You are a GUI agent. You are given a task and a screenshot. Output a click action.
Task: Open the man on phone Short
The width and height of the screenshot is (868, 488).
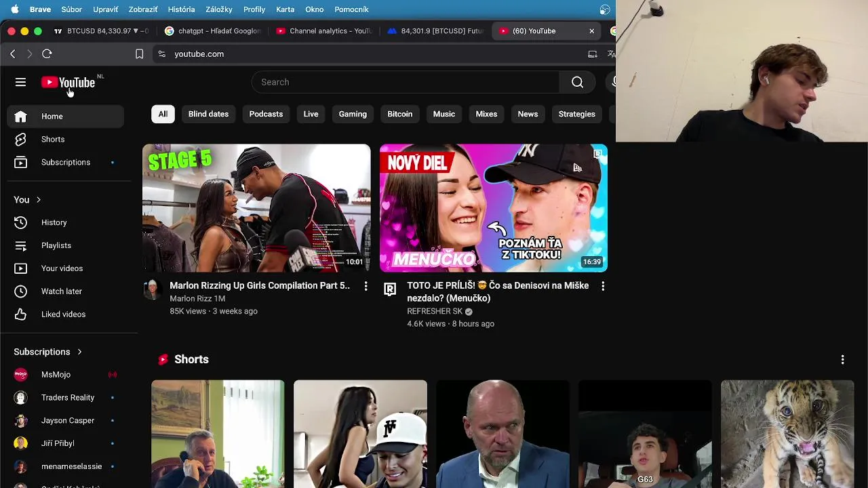point(218,434)
